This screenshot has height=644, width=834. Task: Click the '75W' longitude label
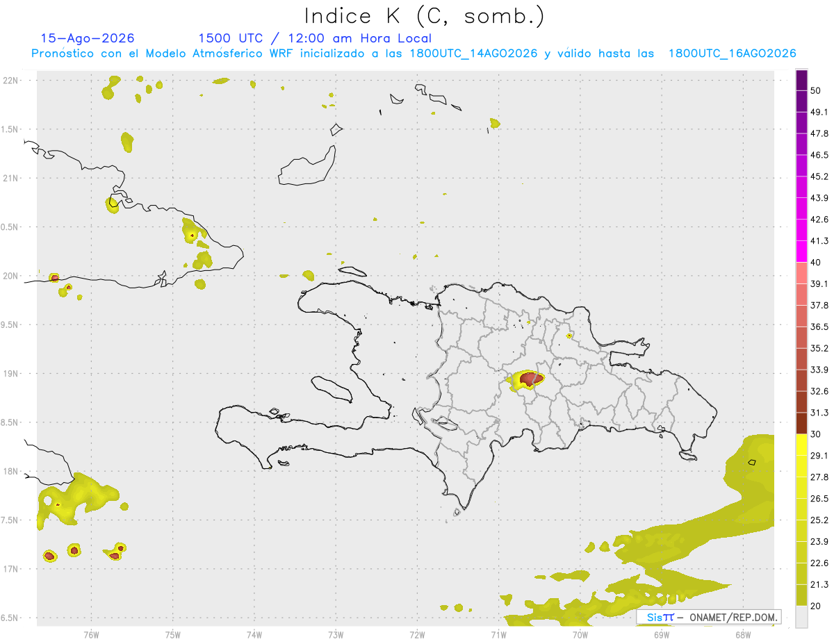click(173, 635)
